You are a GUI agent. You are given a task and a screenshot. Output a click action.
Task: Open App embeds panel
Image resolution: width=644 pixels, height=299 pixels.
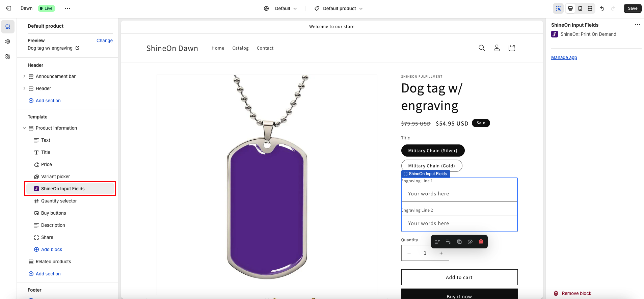[x=8, y=56]
